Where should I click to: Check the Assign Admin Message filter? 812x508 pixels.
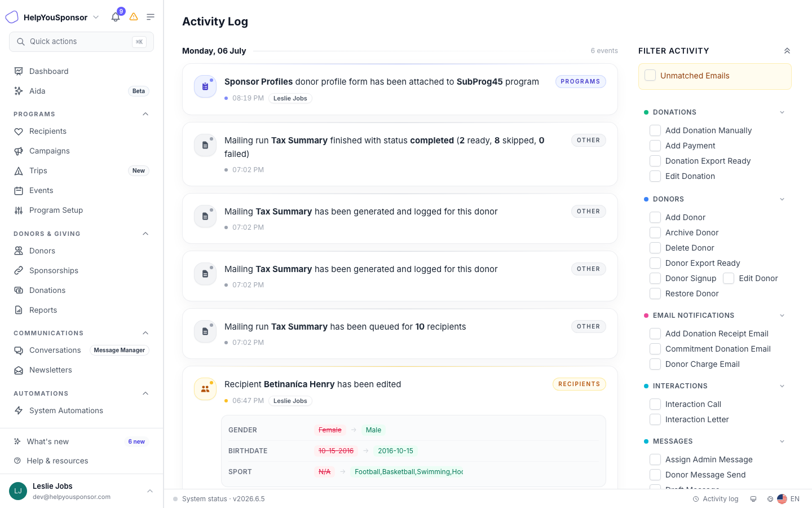pyautogui.click(x=655, y=459)
